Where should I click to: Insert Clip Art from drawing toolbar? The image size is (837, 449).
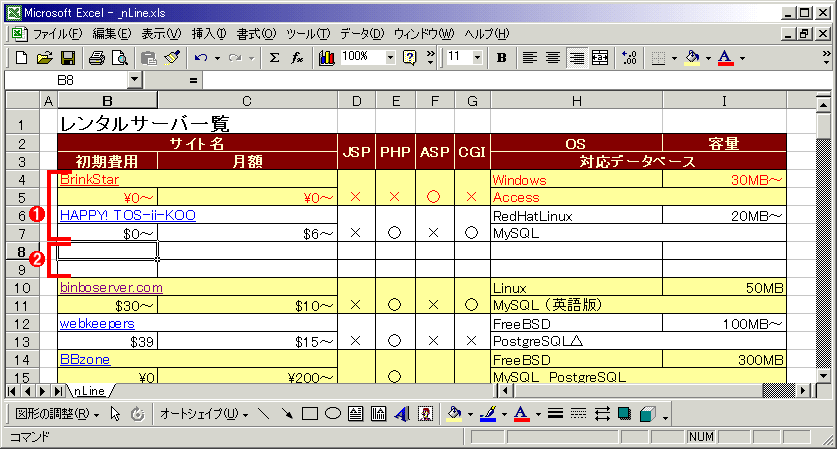(425, 414)
